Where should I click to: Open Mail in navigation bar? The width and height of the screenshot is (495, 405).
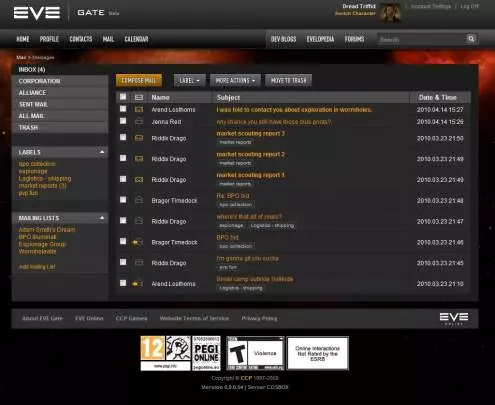[x=108, y=39]
